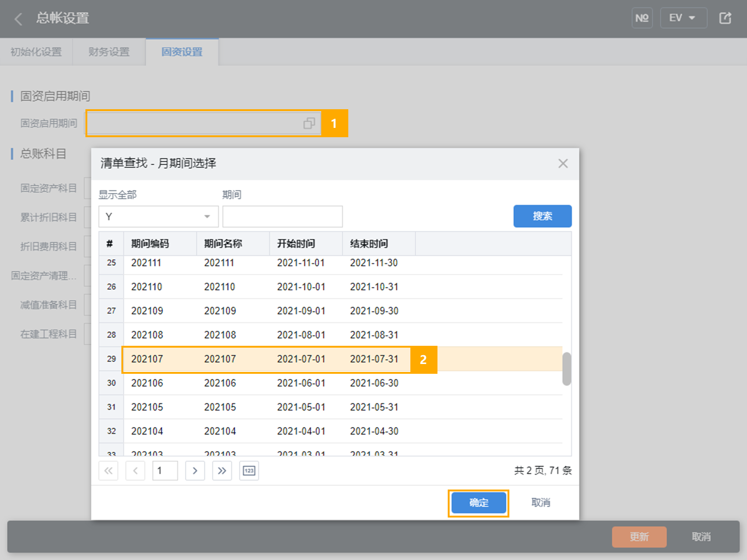This screenshot has width=747, height=560.
Task: Select the row with period 202105
Action: point(331,407)
